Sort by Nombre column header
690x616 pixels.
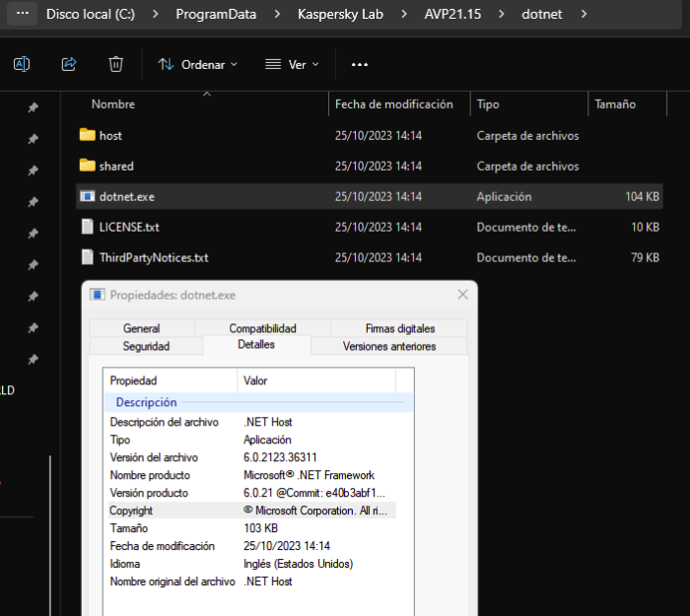coord(113,104)
